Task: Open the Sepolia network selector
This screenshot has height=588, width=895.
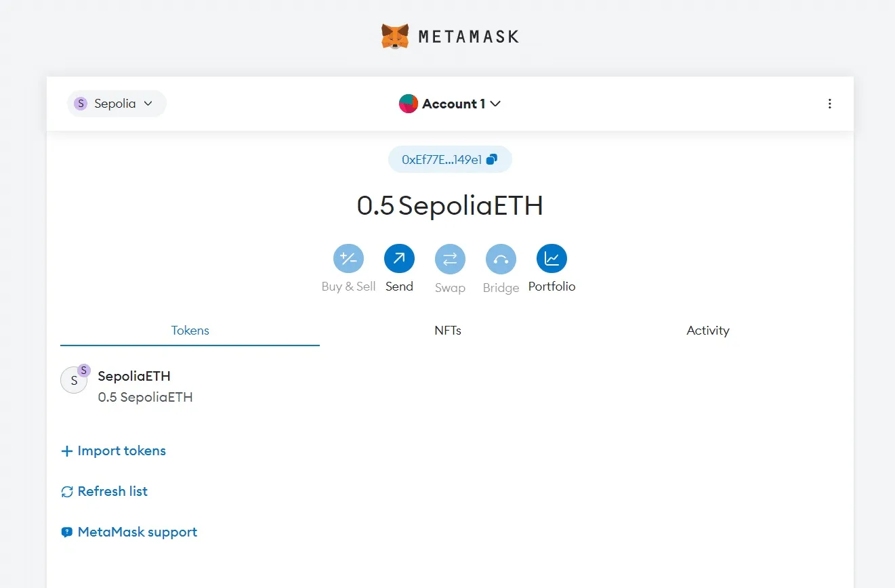Action: click(x=116, y=103)
